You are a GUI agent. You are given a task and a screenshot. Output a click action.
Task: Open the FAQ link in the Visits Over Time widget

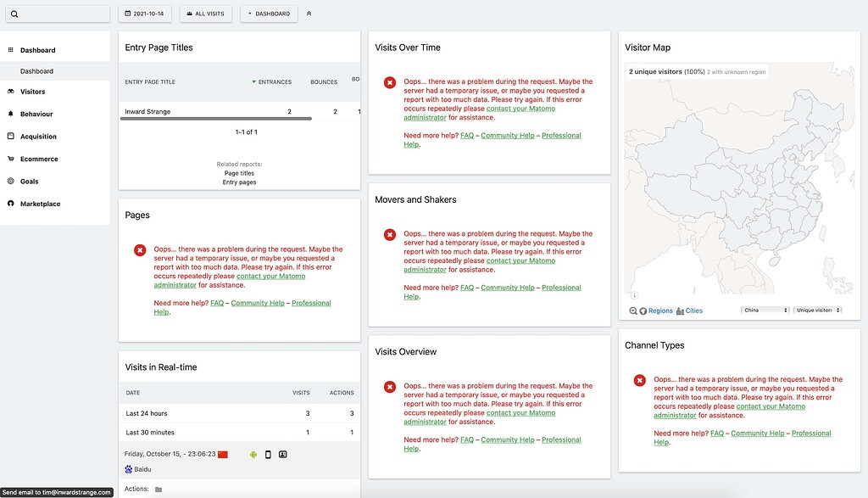pyautogui.click(x=466, y=134)
